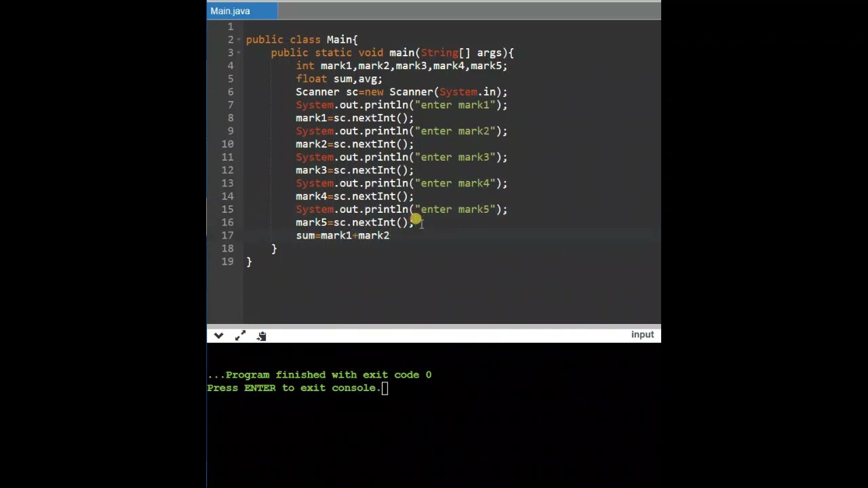Click '...Program finished with exit code 0' console text
Viewport: 868px width, 488px height.
[319, 375]
